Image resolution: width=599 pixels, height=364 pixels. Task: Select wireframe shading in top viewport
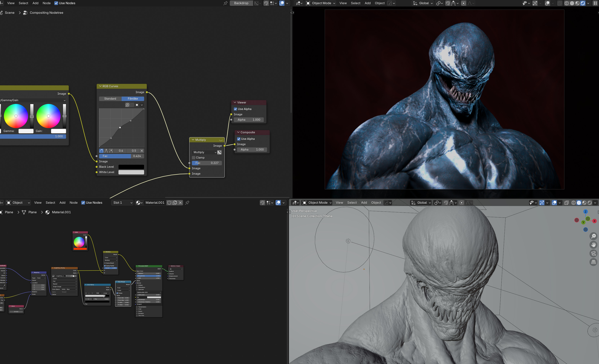click(x=567, y=3)
